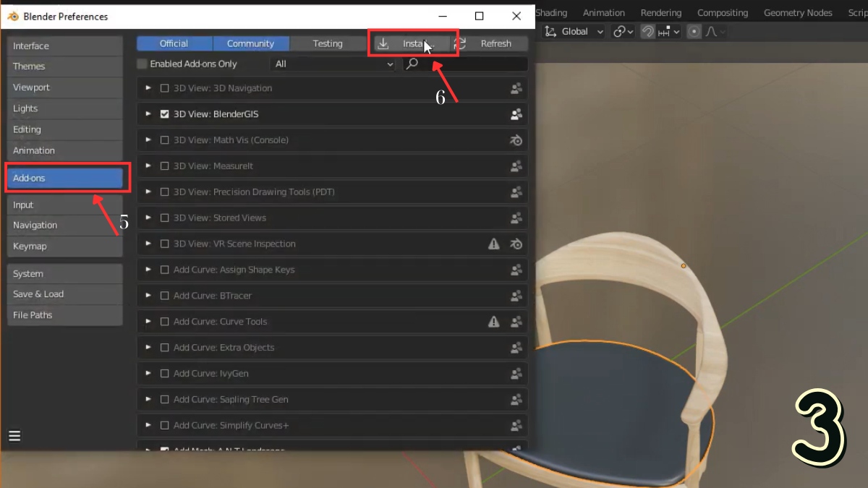The image size is (868, 488).
Task: Expand the 3D View: 3D Navigation details
Action: pyautogui.click(x=148, y=88)
